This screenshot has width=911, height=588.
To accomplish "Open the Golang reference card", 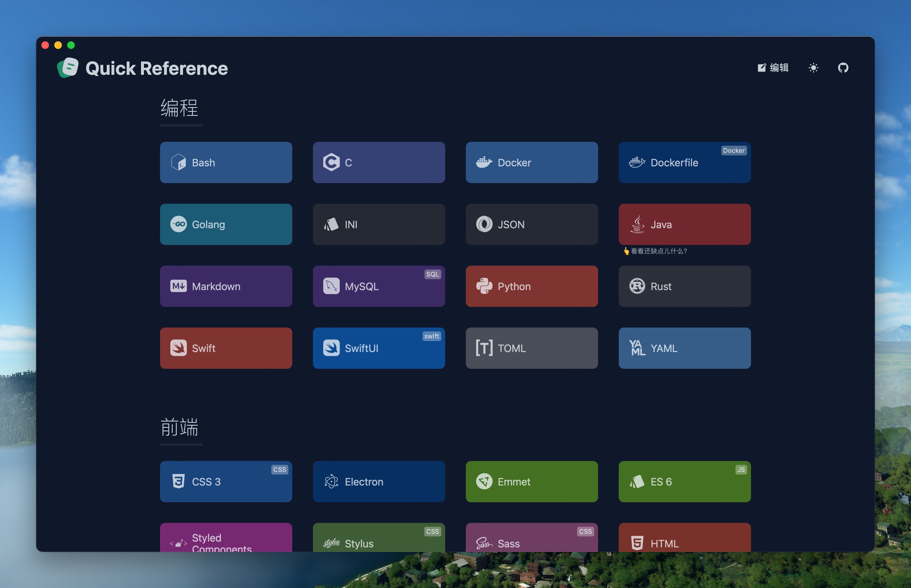I will [226, 224].
